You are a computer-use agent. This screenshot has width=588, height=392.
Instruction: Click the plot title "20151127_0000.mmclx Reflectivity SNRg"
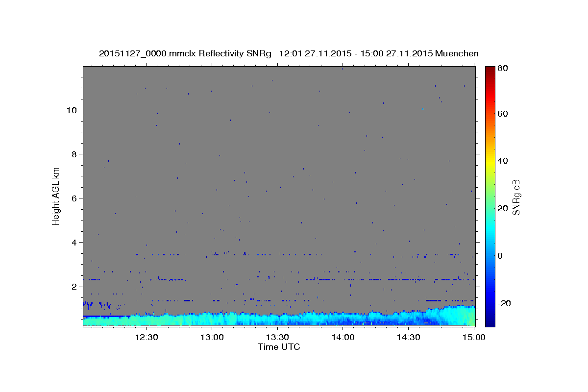click(185, 53)
